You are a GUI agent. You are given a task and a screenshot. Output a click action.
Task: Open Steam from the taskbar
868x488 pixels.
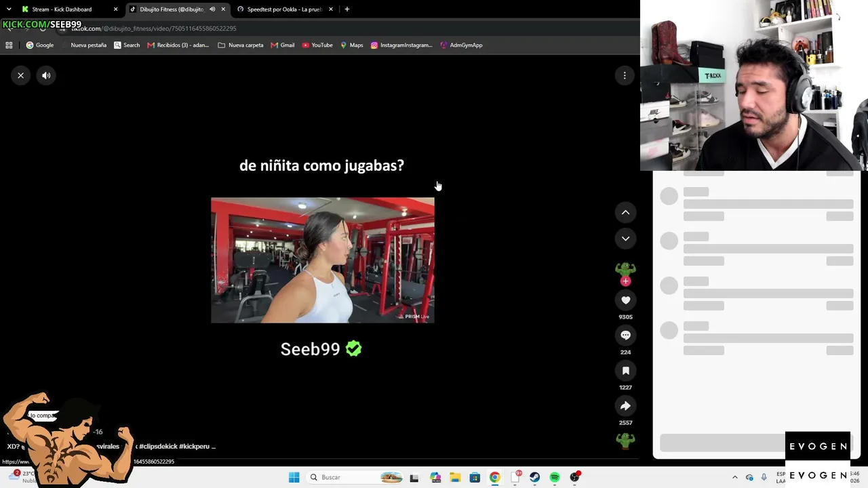[535, 477]
